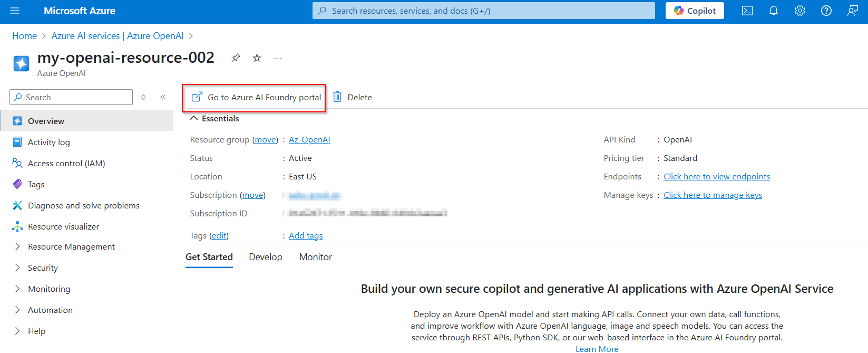Open Cloud Shell from the header

click(x=747, y=11)
